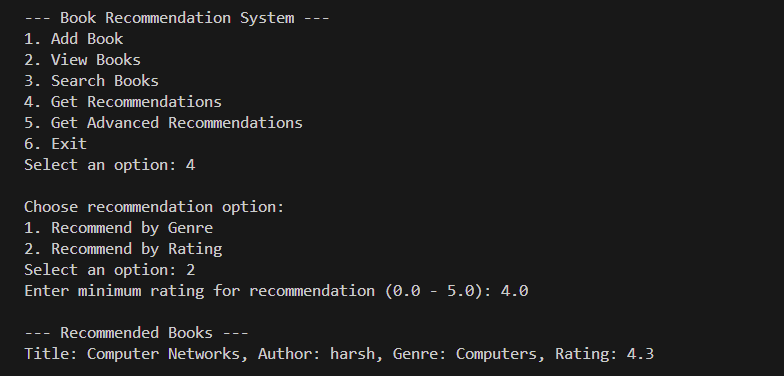This screenshot has height=376, width=784.
Task: Click the View Books menu line
Action: 82,60
